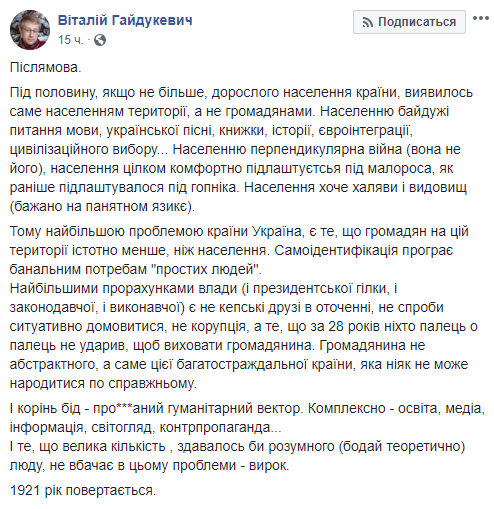The image size is (494, 509).
Task: Open the three-dot post options menu
Action: click(x=481, y=18)
